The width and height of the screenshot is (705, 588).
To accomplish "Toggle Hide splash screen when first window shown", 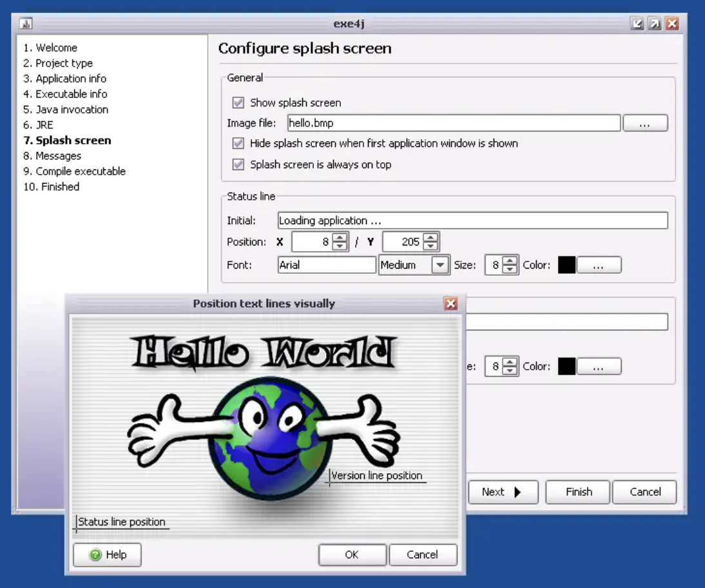I will coord(238,144).
